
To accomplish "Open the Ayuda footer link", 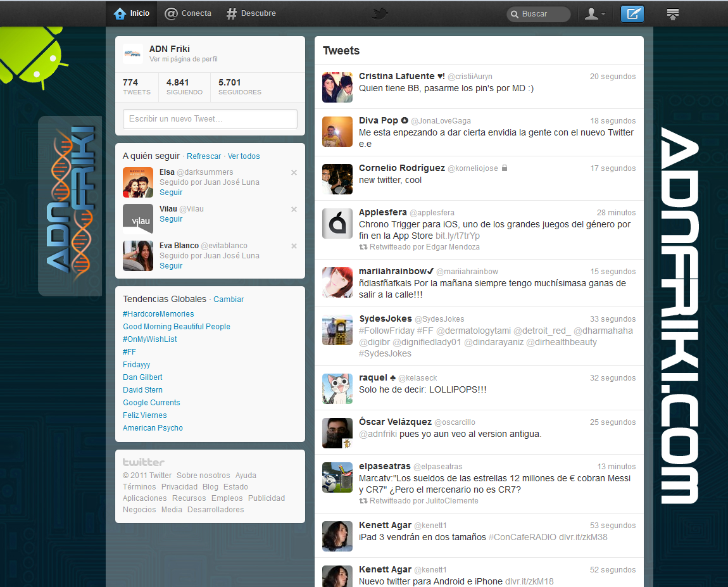I will click(x=246, y=476).
